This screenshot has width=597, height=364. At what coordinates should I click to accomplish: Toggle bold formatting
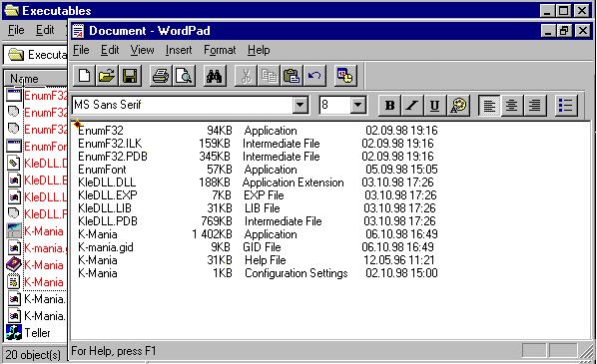point(389,105)
